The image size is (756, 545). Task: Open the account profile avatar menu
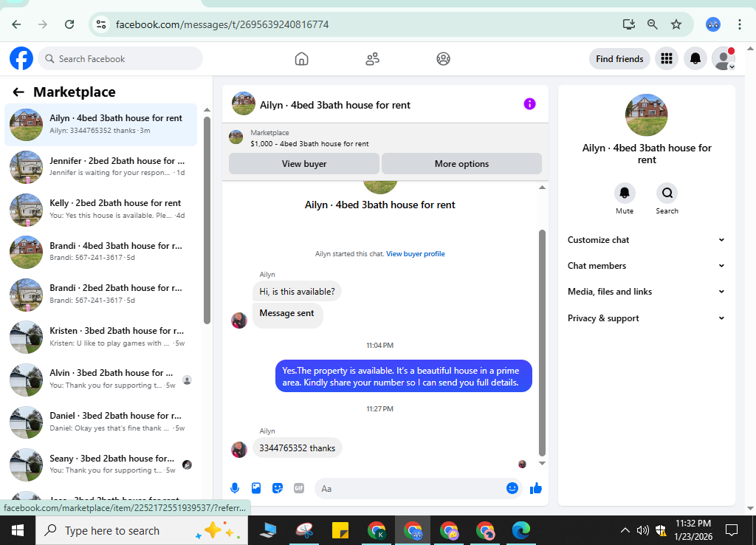coord(724,59)
